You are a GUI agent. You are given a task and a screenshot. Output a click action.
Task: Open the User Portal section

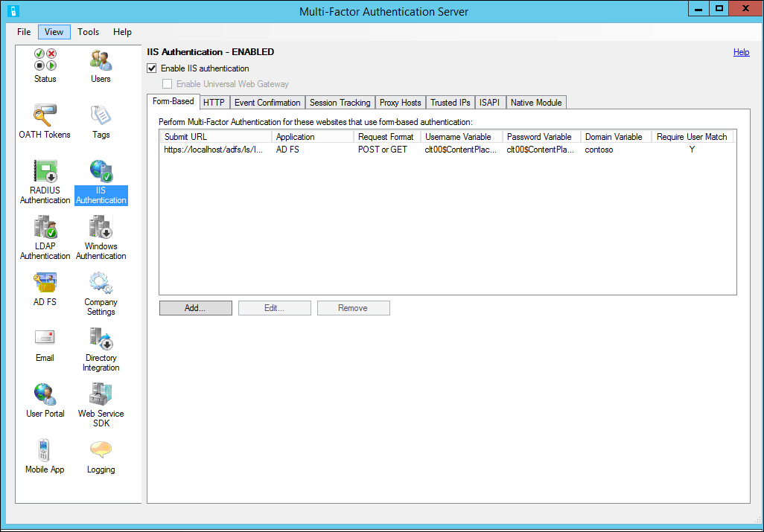(x=45, y=400)
